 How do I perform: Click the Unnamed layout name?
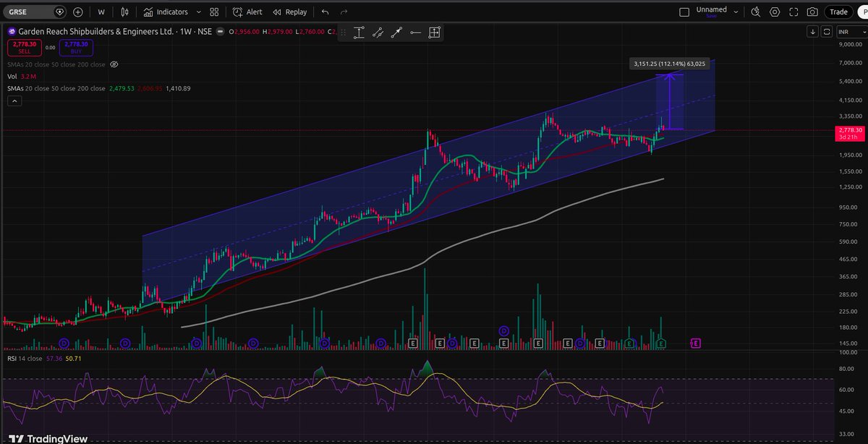712,11
